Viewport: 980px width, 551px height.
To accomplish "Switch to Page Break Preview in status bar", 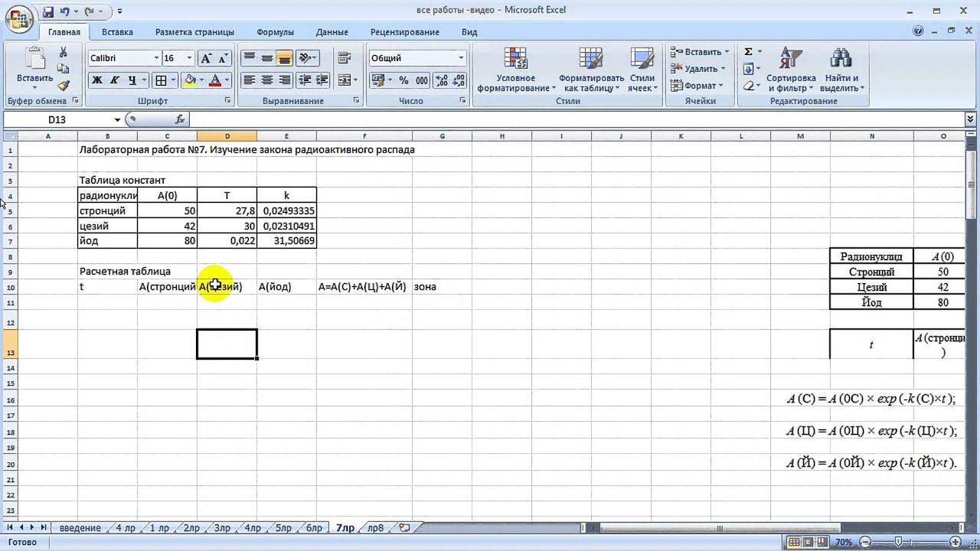I will (x=824, y=543).
